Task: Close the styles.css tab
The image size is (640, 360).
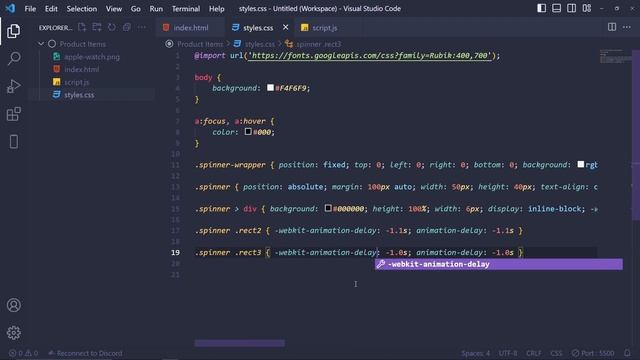Action: [x=285, y=27]
